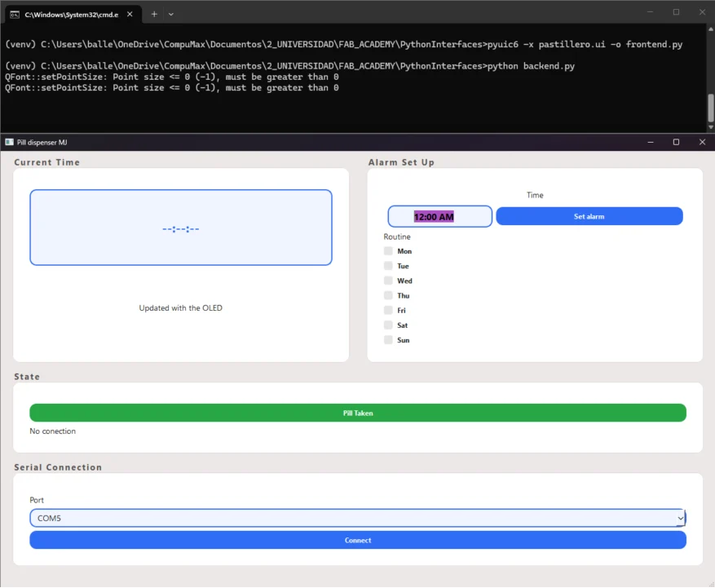Click the cmd icon in terminal tab

15,15
